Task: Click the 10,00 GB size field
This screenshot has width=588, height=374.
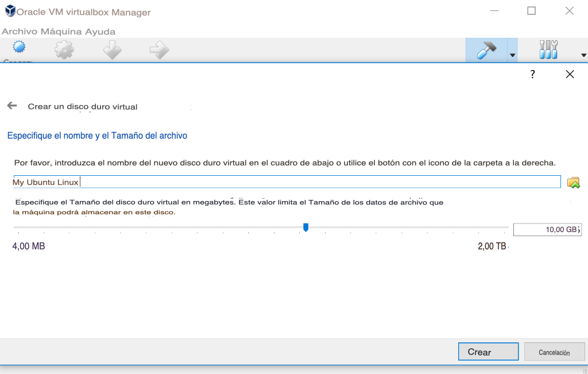Action: tap(547, 230)
